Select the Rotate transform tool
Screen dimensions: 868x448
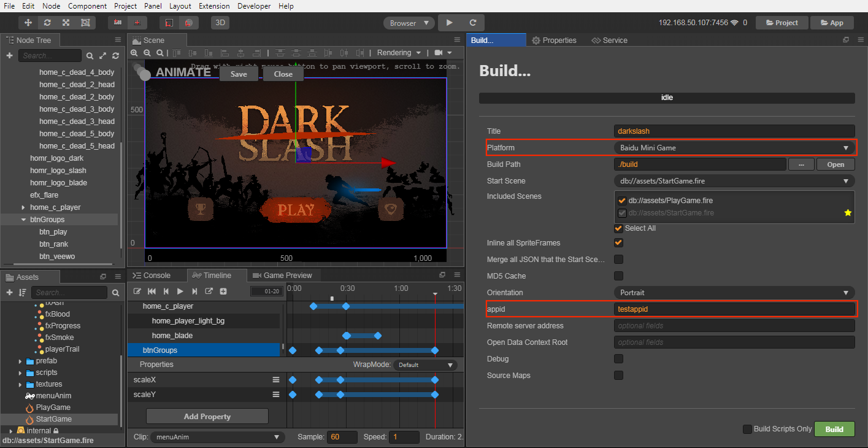(x=47, y=23)
